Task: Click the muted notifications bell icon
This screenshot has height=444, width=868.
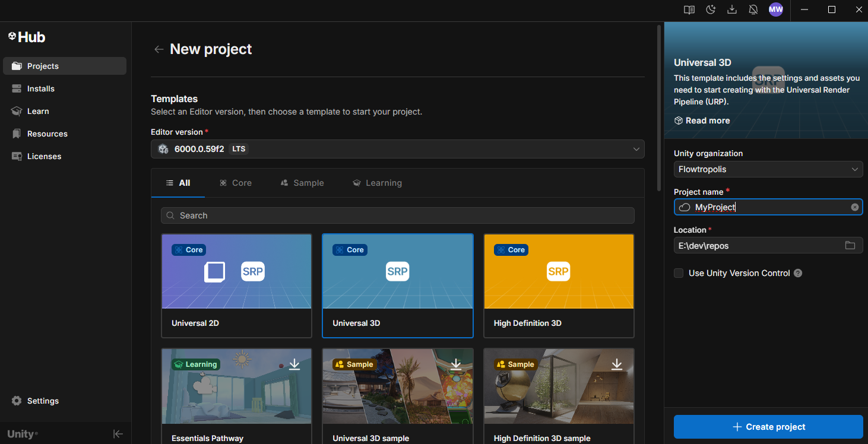Action: pos(753,9)
